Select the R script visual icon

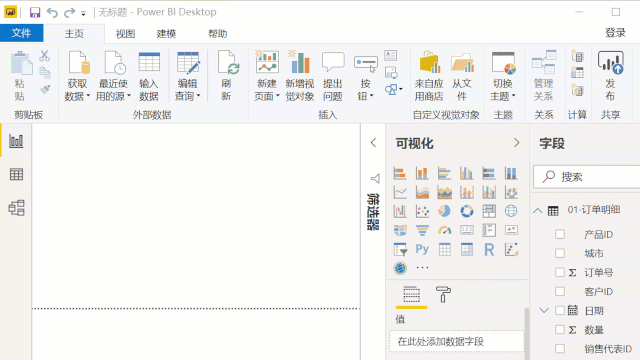coord(489,249)
